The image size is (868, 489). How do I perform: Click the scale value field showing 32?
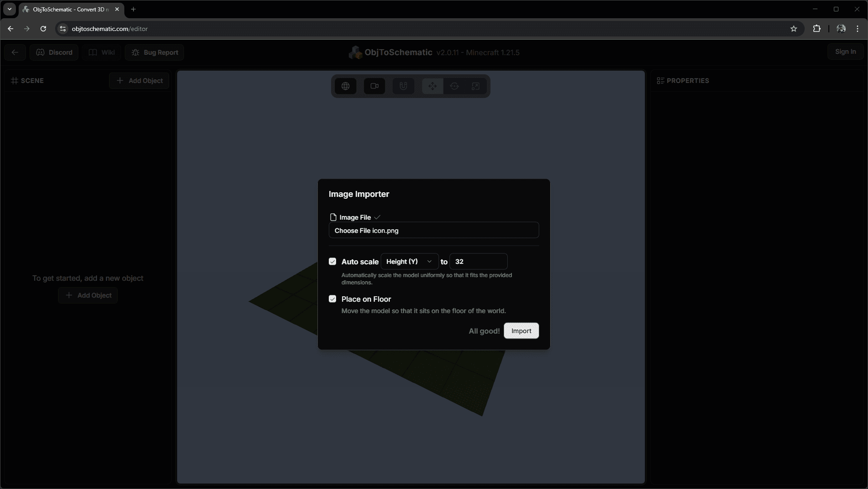click(x=478, y=262)
